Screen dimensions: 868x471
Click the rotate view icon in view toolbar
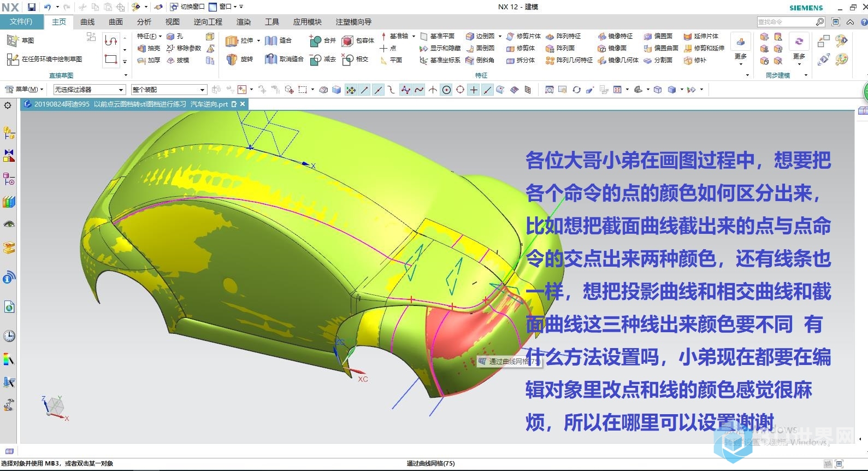576,90
